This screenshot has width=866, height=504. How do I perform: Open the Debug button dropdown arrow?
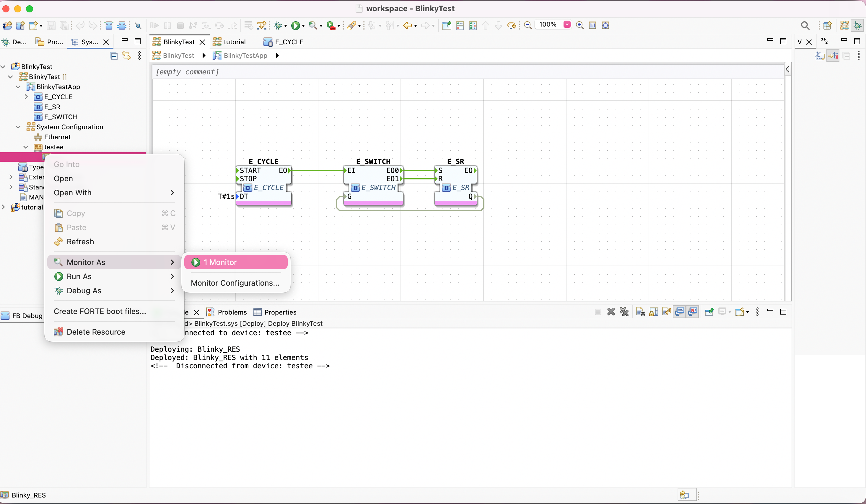(x=285, y=26)
